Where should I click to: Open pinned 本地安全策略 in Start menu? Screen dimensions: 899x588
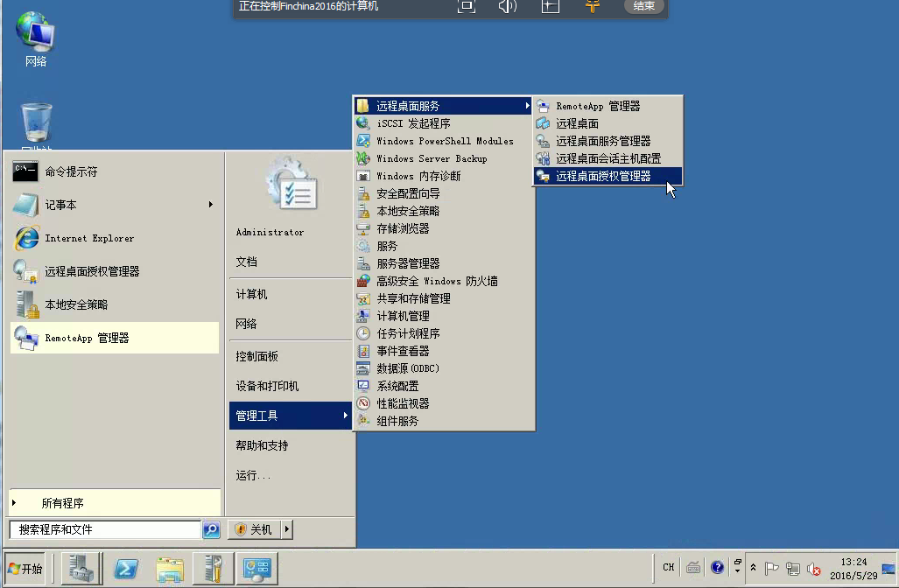pyautogui.click(x=115, y=304)
